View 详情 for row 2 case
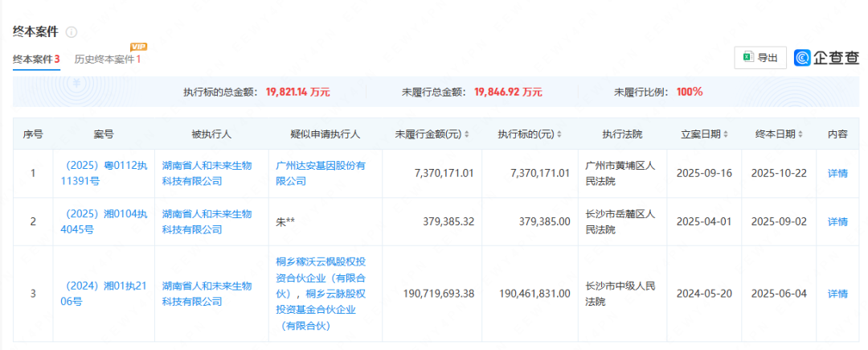Screen dimensions: 868x350 point(837,221)
